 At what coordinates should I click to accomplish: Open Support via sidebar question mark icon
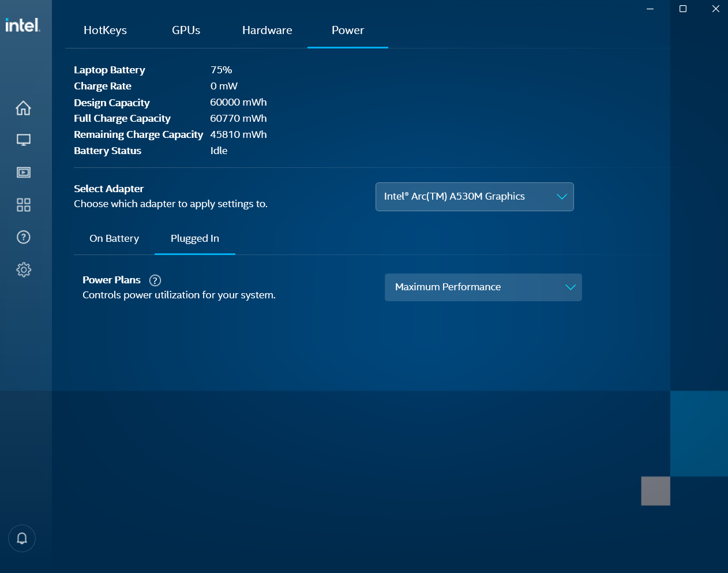pos(23,237)
